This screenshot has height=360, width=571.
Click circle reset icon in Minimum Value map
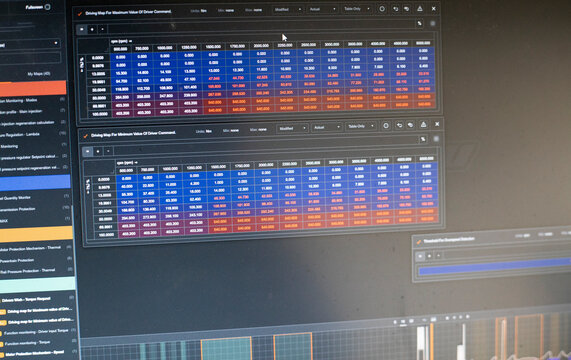tap(386, 126)
